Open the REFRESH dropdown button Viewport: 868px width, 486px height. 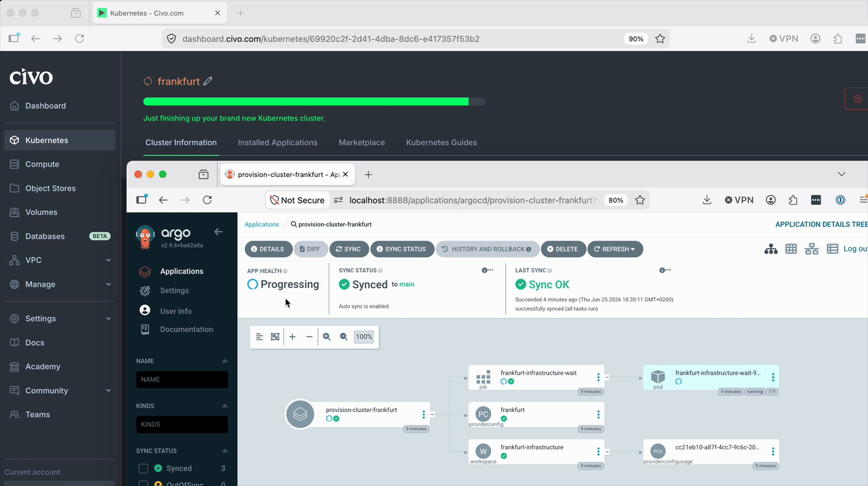(615, 249)
